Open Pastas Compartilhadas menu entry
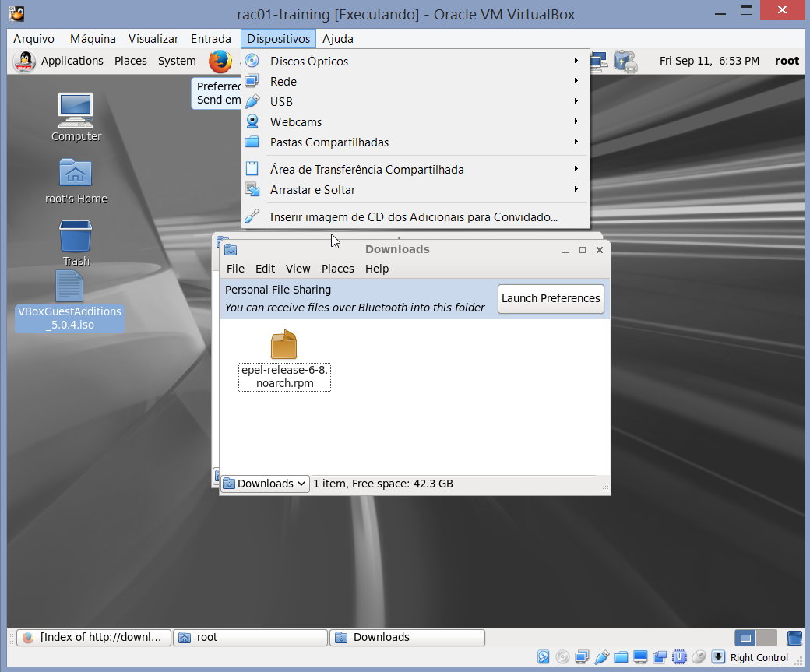Viewport: 810px width, 672px height. [415, 142]
